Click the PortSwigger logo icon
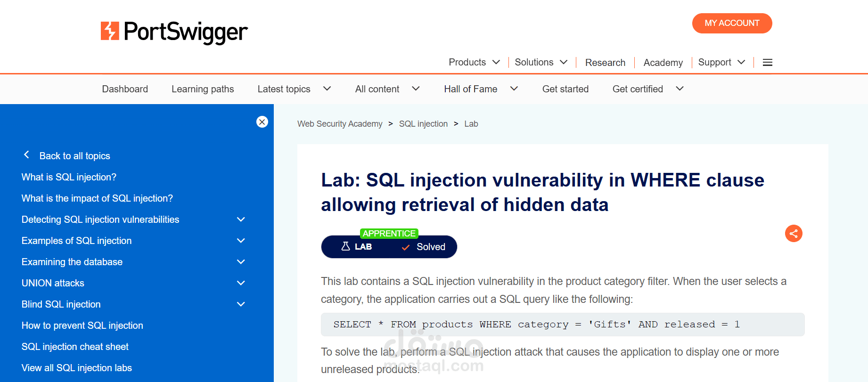The image size is (868, 382). (x=110, y=31)
